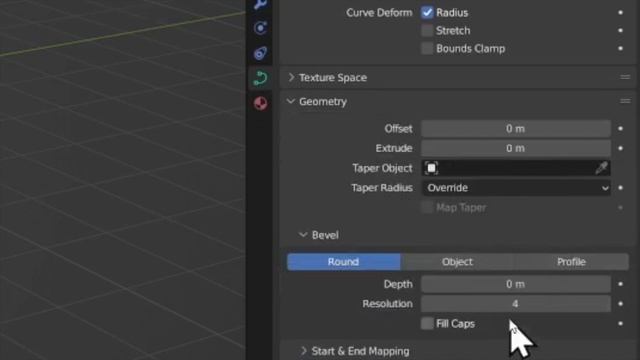
Task: Select the Profile bevel mode
Action: point(571,262)
